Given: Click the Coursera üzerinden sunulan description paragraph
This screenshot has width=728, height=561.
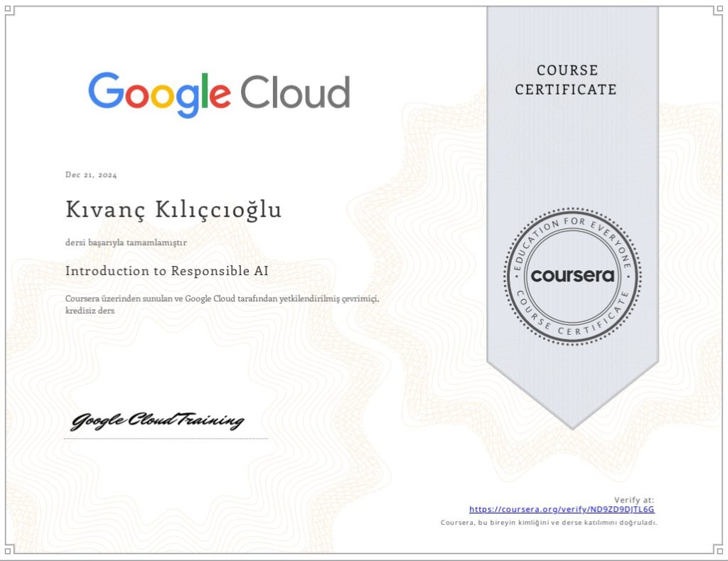Looking at the screenshot, I should click(x=222, y=299).
